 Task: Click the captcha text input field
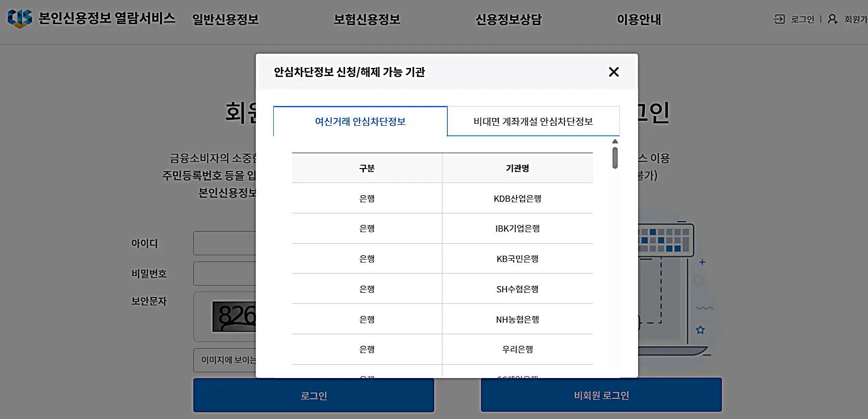[225, 360]
